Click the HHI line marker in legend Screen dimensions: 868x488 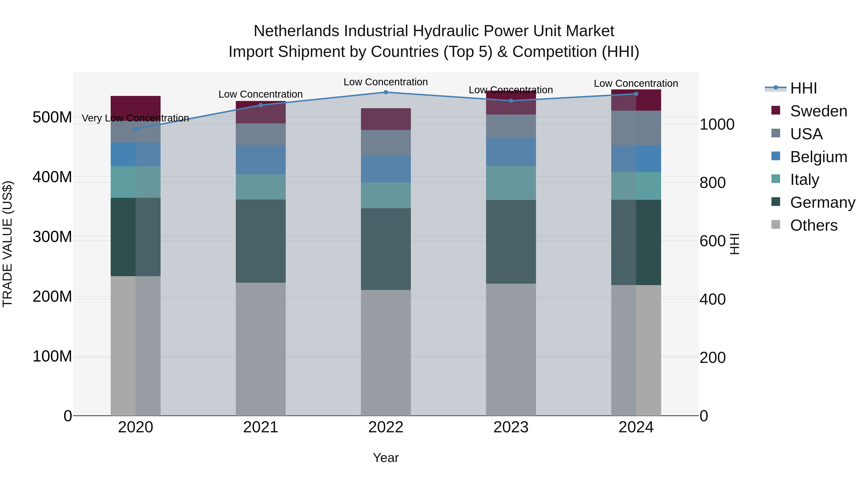[776, 87]
